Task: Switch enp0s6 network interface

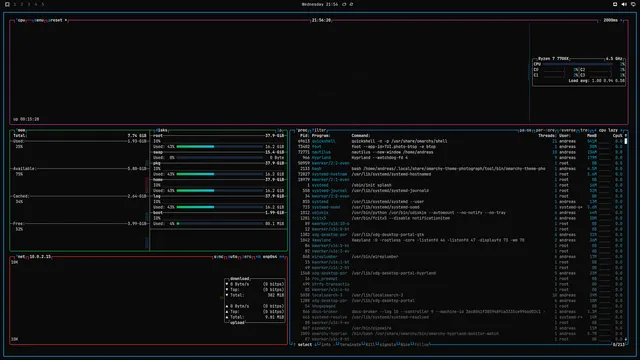Action: coord(270,257)
